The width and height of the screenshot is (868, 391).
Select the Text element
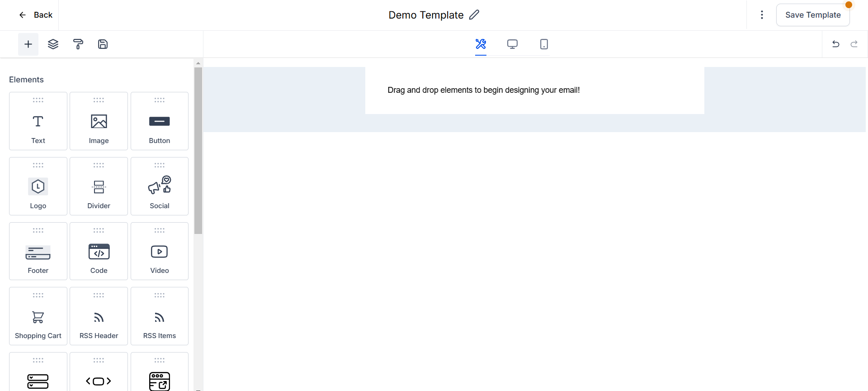click(38, 121)
